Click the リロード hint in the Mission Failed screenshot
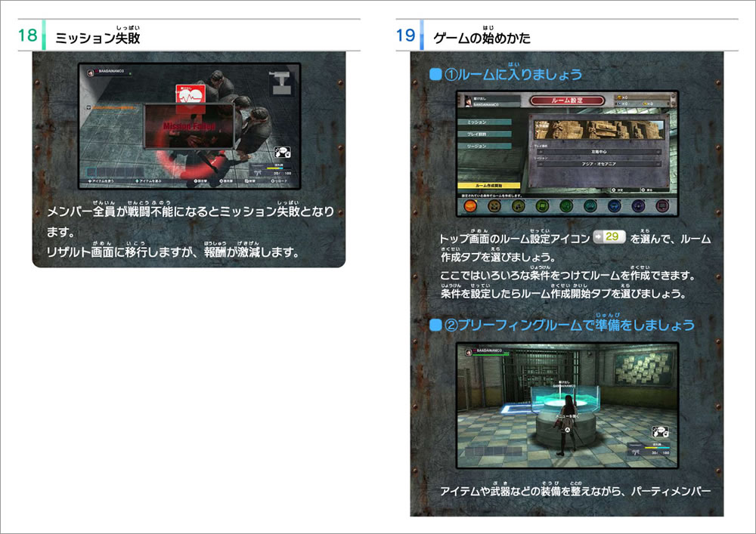 [x=279, y=181]
